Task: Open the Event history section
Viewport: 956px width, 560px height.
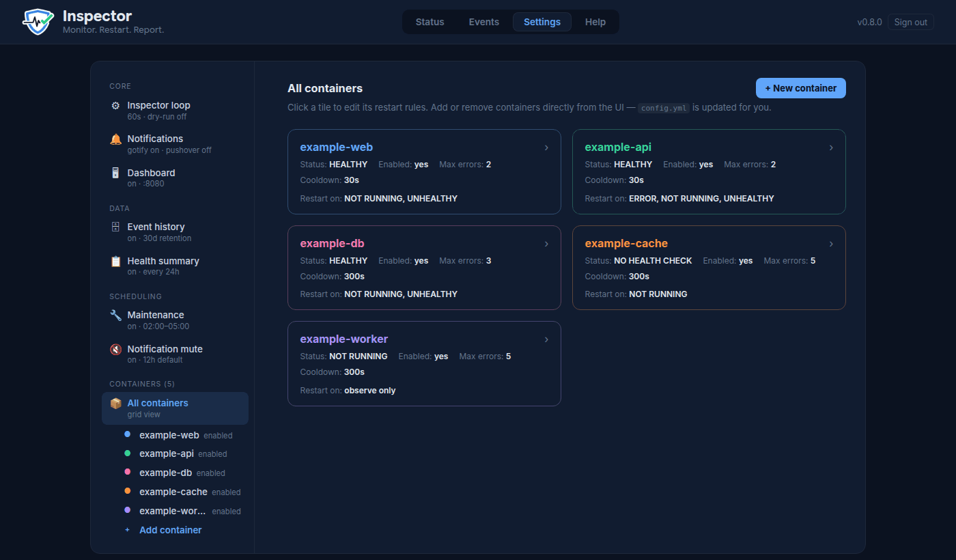Action: point(175,232)
